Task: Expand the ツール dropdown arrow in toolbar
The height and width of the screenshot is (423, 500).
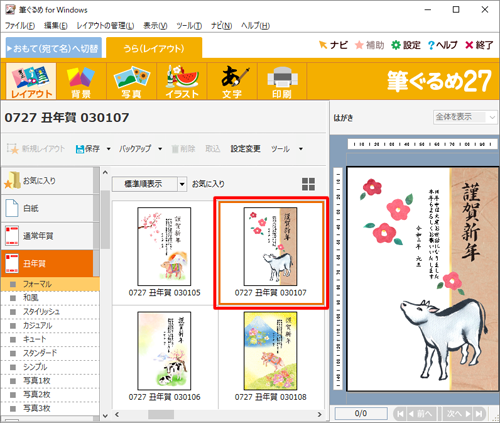Action: pyautogui.click(x=301, y=149)
